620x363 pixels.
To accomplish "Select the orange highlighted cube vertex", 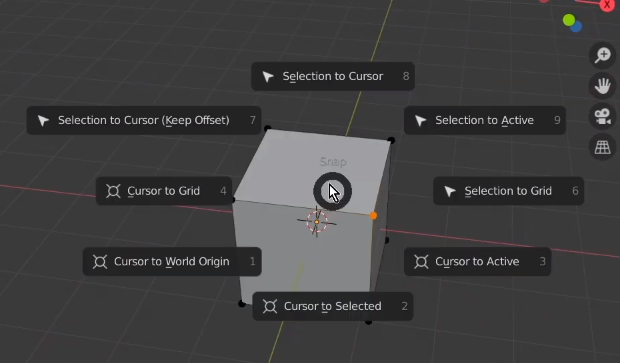I will pyautogui.click(x=373, y=216).
